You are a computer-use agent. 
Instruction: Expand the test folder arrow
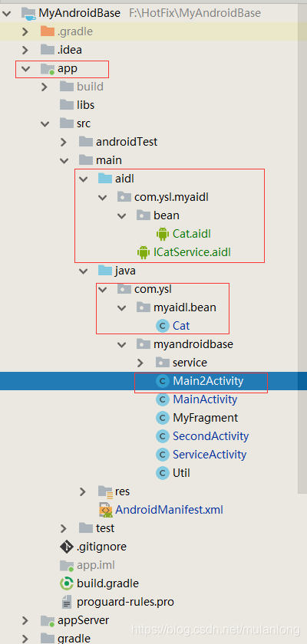coord(64,528)
